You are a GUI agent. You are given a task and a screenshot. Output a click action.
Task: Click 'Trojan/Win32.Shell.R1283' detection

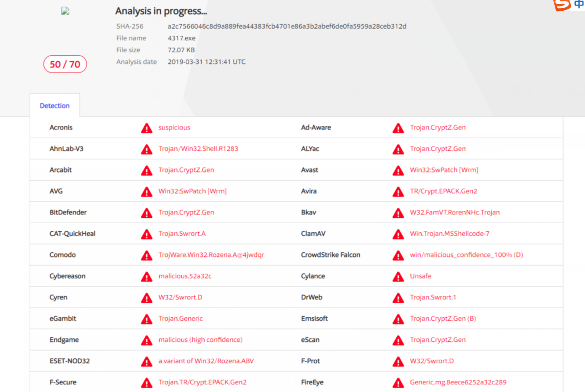tap(198, 149)
